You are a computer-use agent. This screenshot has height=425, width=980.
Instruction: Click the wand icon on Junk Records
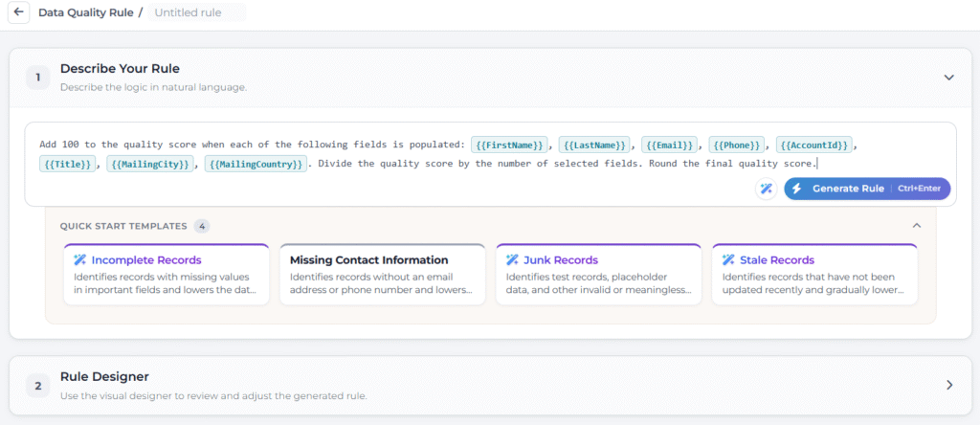tap(512, 260)
